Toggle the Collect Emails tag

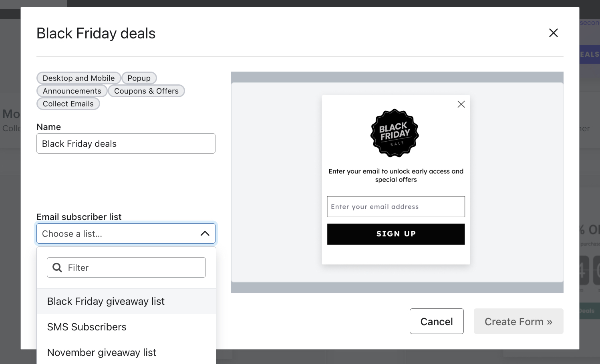tap(68, 104)
